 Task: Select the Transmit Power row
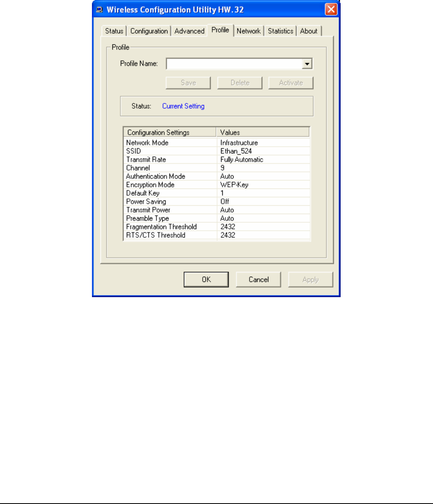217,210
